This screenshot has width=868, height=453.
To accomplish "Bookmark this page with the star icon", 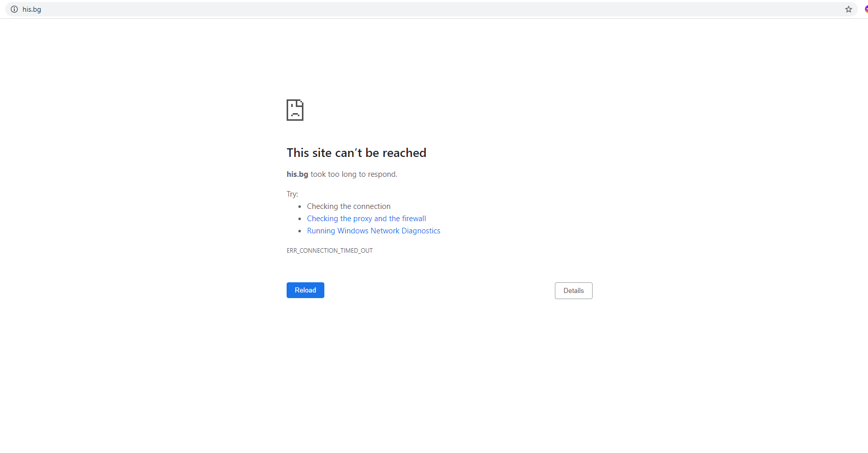I will (x=849, y=9).
